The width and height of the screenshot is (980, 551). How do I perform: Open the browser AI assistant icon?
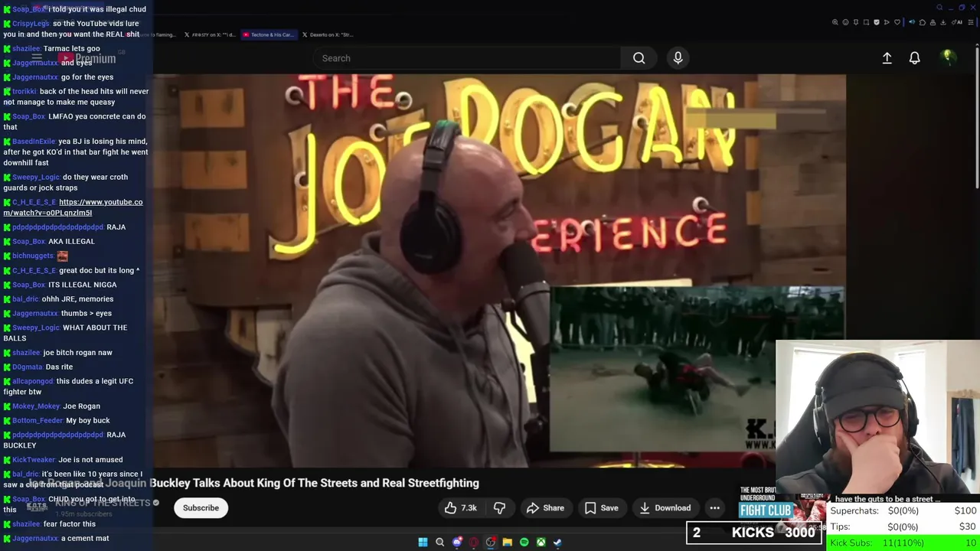(957, 22)
